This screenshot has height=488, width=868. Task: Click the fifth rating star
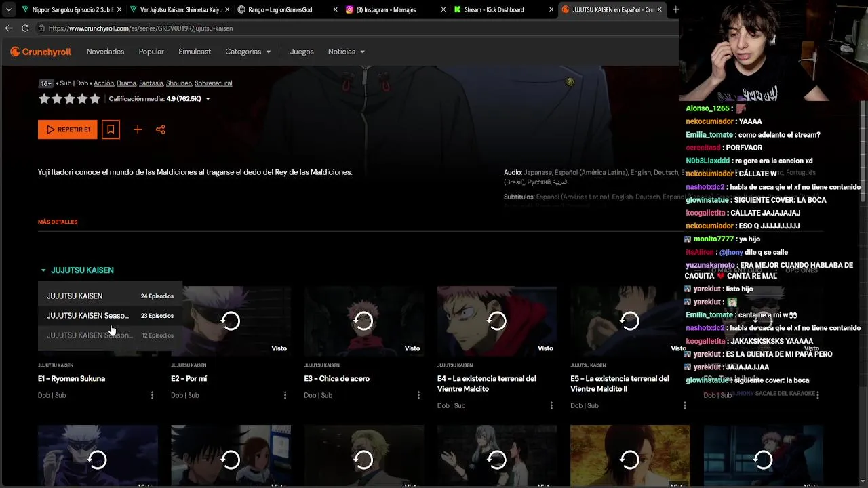95,99
